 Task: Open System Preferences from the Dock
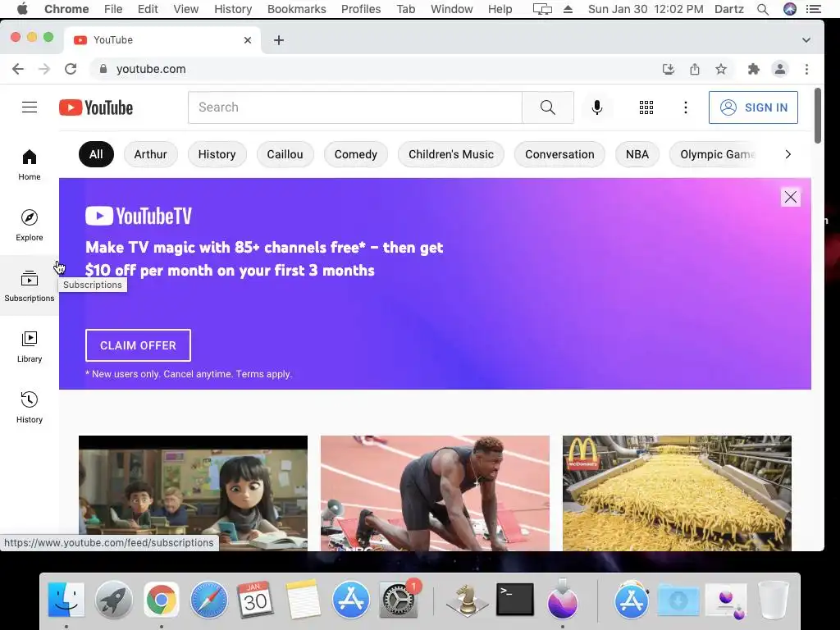coord(399,600)
